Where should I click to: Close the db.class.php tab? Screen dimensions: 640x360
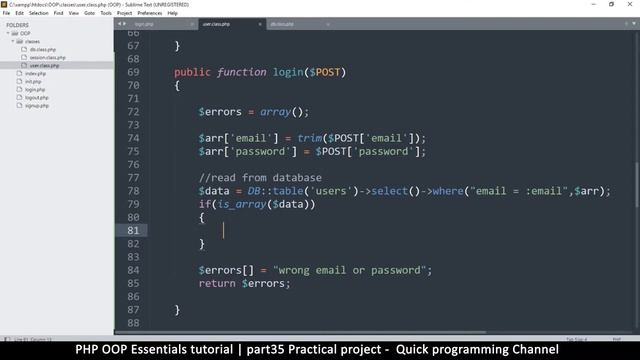click(x=328, y=24)
